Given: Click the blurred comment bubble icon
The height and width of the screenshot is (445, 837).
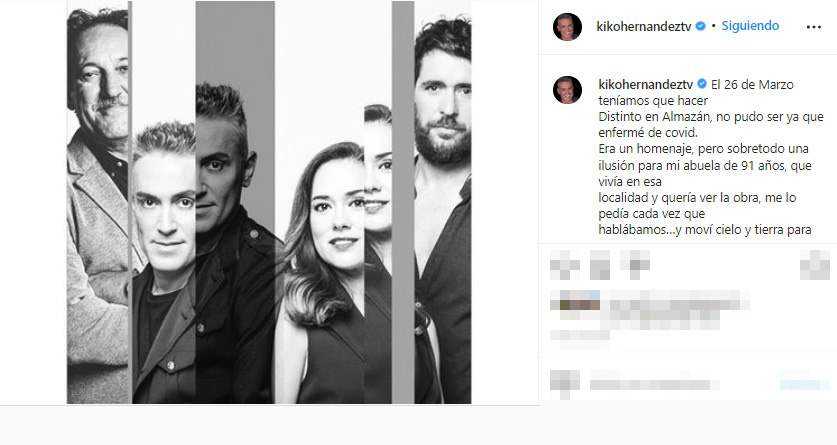Looking at the screenshot, I should click(599, 265).
